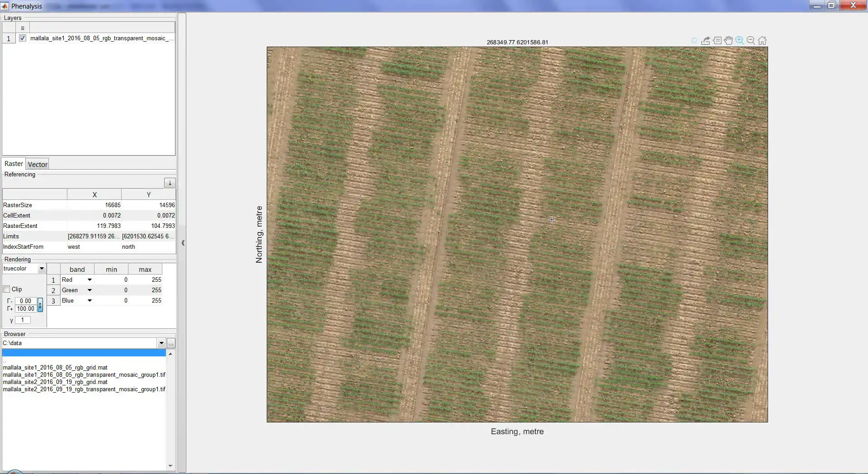This screenshot has height=474, width=868.
Task: Activate the zoom in magnifier
Action: [x=740, y=41]
